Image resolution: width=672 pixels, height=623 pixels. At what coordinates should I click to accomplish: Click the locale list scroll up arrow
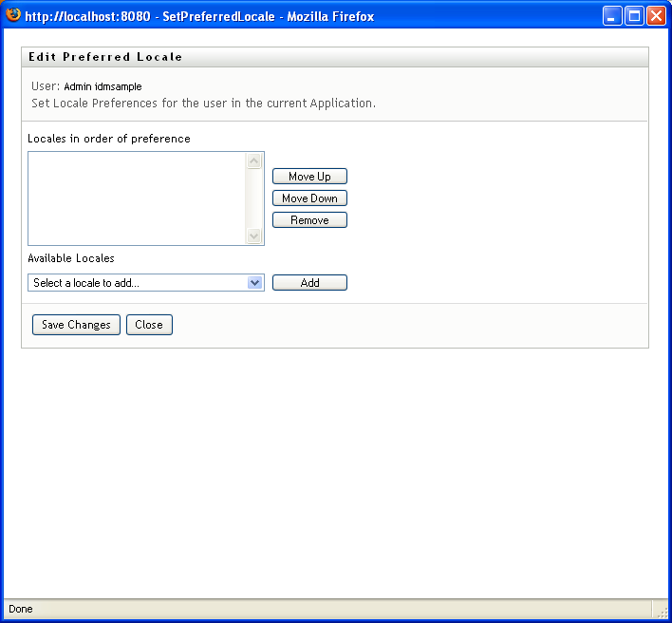click(x=254, y=161)
